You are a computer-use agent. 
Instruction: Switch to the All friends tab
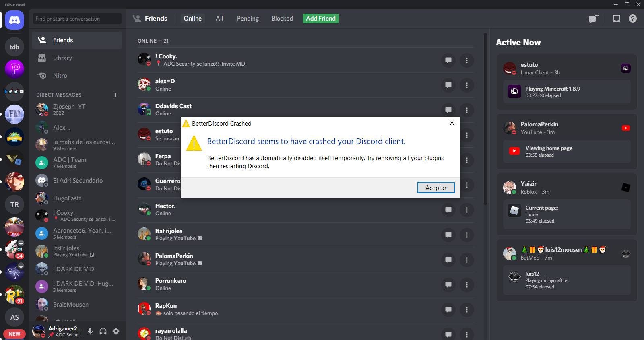pyautogui.click(x=219, y=19)
